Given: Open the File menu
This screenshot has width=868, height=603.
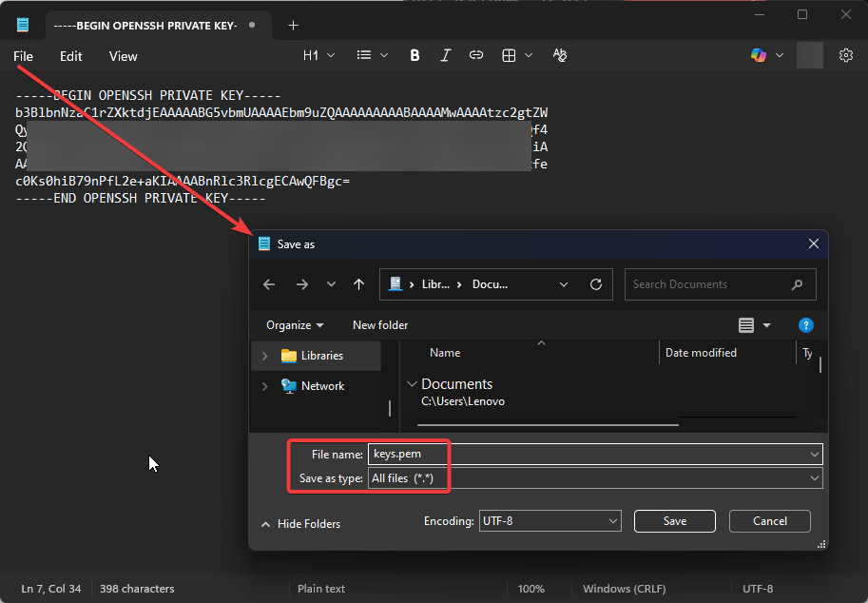Looking at the screenshot, I should point(24,56).
